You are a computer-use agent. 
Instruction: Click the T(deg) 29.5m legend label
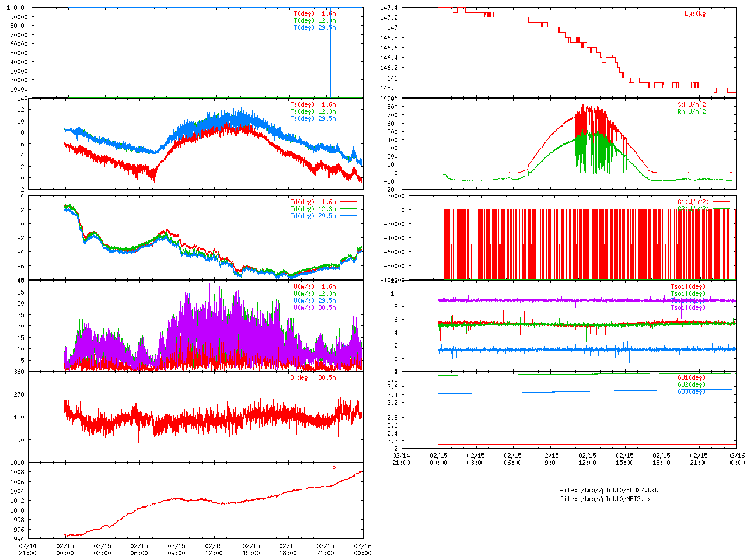(x=315, y=27)
